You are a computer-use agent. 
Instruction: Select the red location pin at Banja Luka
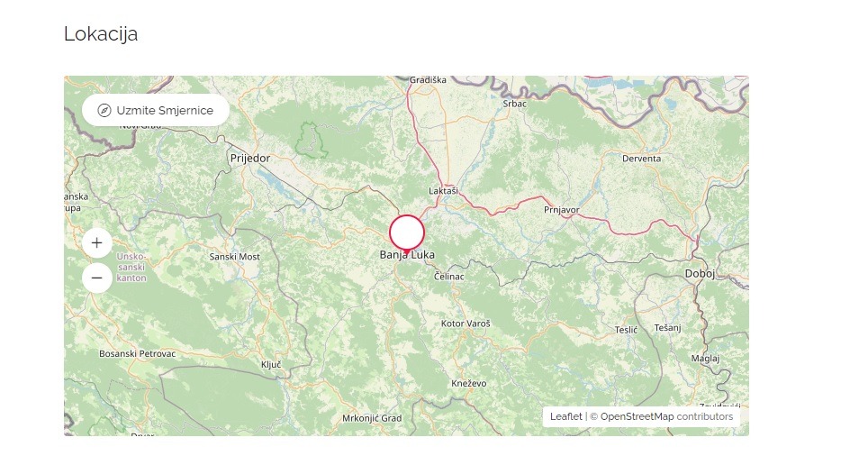[407, 234]
